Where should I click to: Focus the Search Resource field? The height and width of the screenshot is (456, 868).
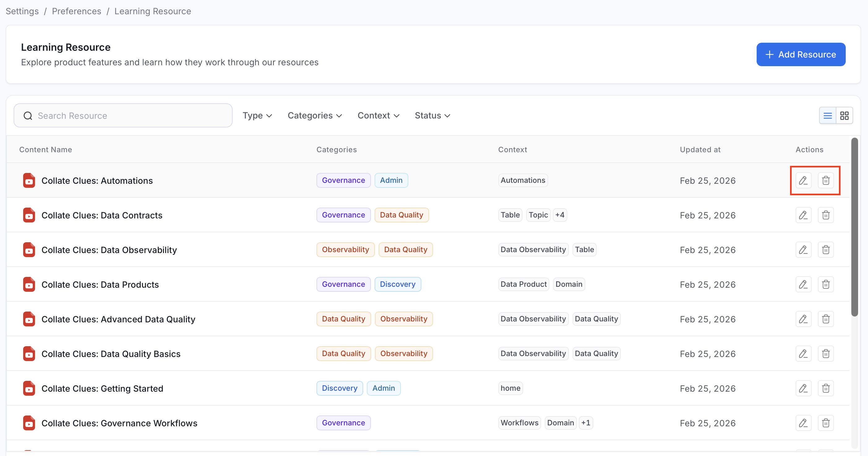(x=123, y=116)
